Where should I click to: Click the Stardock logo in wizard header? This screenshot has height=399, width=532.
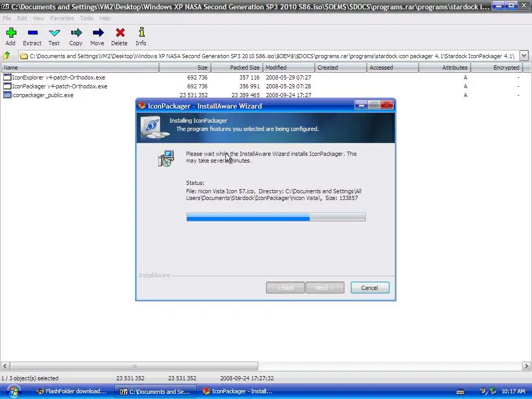[x=154, y=128]
